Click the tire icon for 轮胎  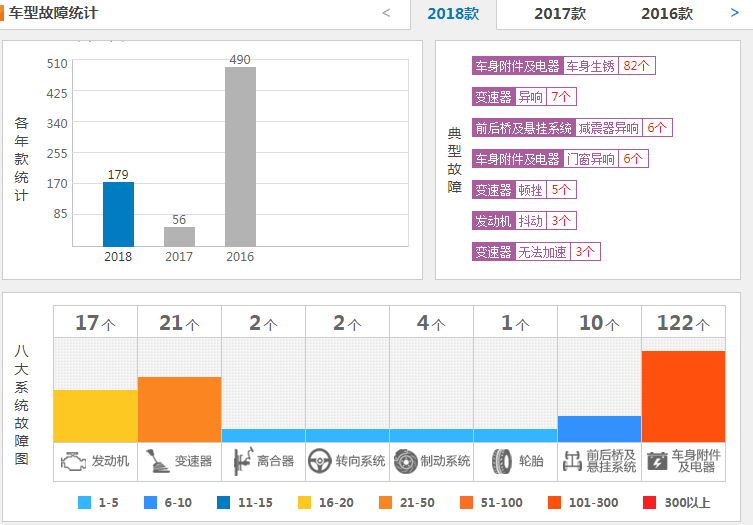pyautogui.click(x=502, y=461)
